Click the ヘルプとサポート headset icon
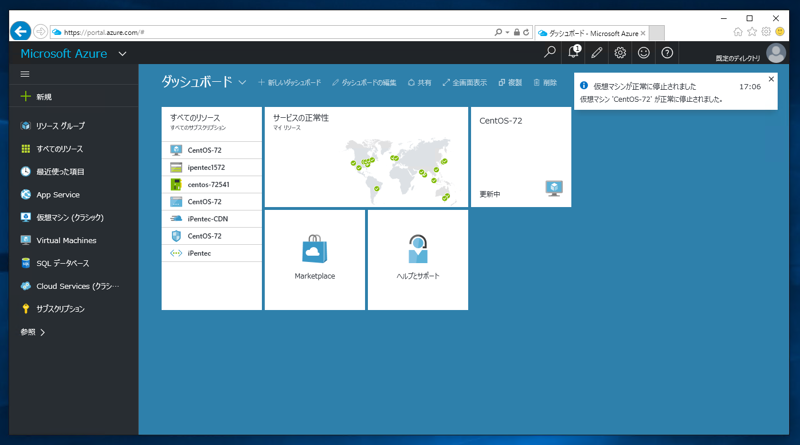Screen dimensions: 800x445 point(418,249)
